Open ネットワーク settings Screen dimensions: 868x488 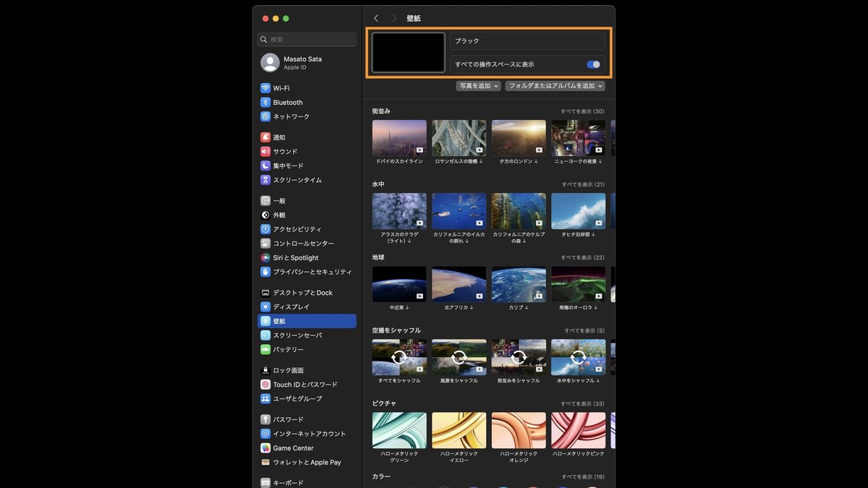(285, 116)
